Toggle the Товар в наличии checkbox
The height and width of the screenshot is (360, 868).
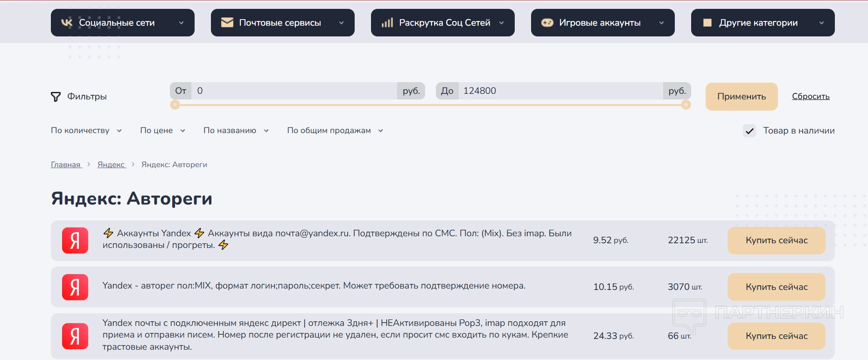coord(749,131)
